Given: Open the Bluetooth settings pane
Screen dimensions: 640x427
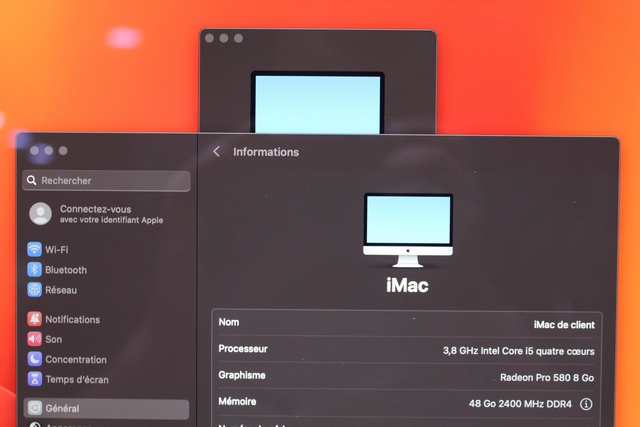Looking at the screenshot, I should (x=106, y=270).
